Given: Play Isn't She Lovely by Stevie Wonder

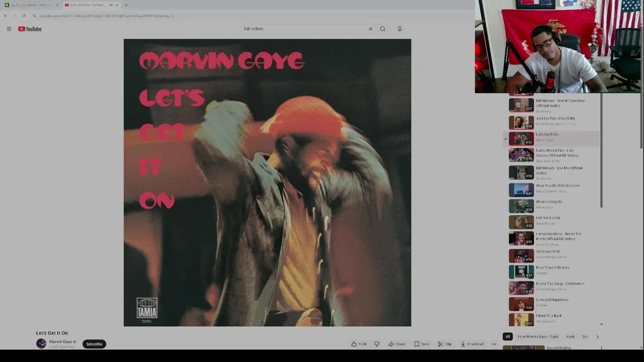Looking at the screenshot, I should tap(552, 222).
